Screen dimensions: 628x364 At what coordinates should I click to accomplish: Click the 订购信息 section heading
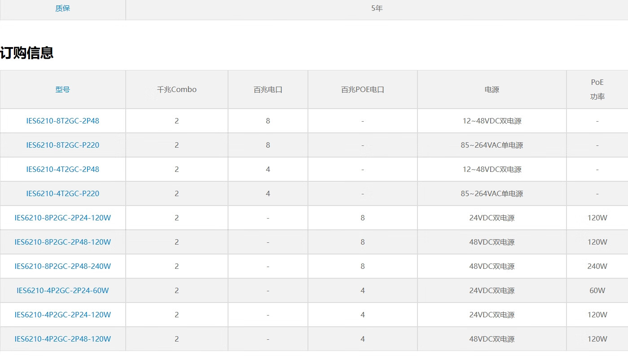tap(27, 53)
